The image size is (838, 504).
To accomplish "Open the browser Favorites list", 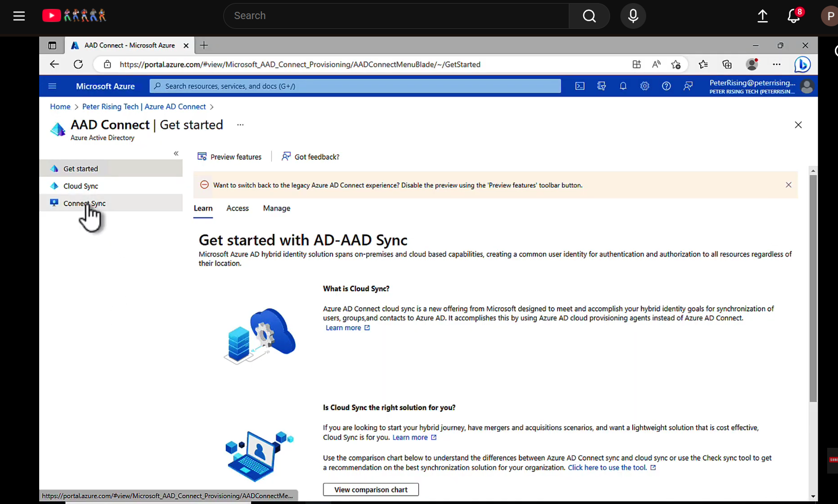I will point(703,64).
